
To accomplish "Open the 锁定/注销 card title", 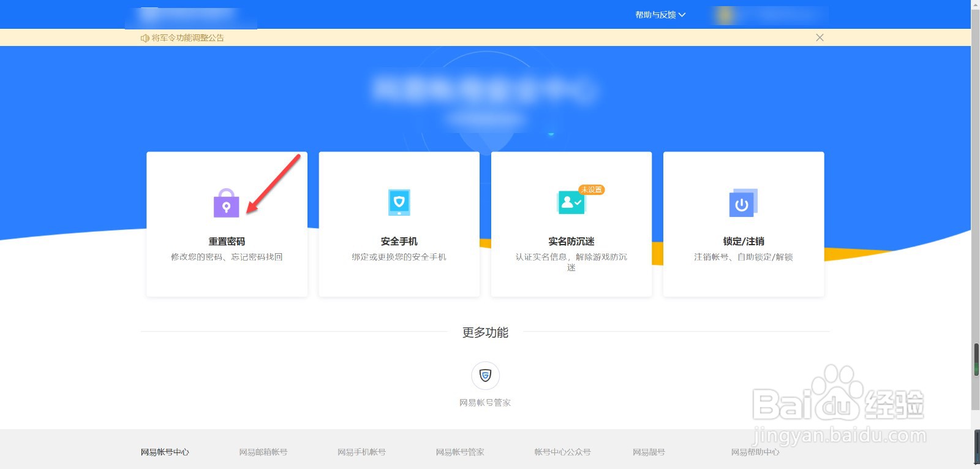I will pos(744,242).
